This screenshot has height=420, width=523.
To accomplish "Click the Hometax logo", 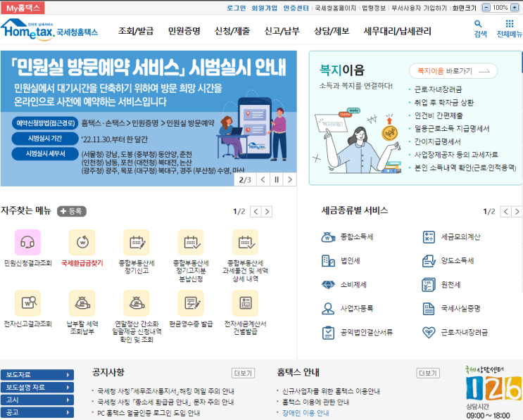I will (49, 30).
